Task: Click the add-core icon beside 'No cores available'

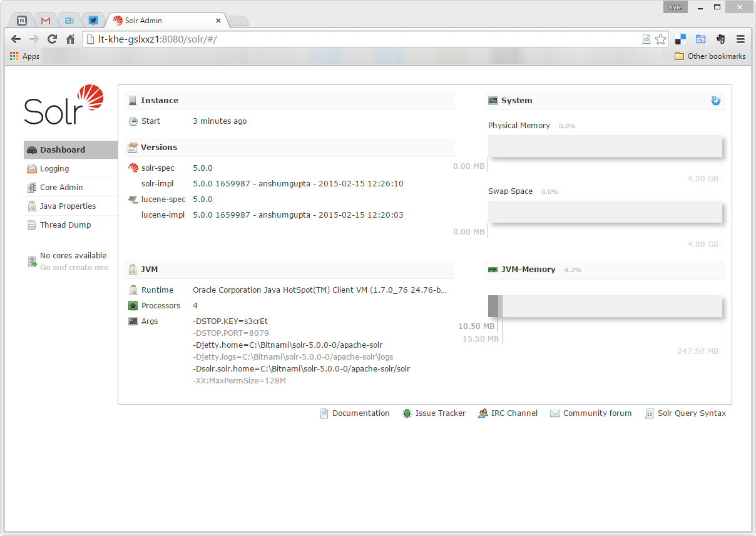Action: pyautogui.click(x=32, y=261)
